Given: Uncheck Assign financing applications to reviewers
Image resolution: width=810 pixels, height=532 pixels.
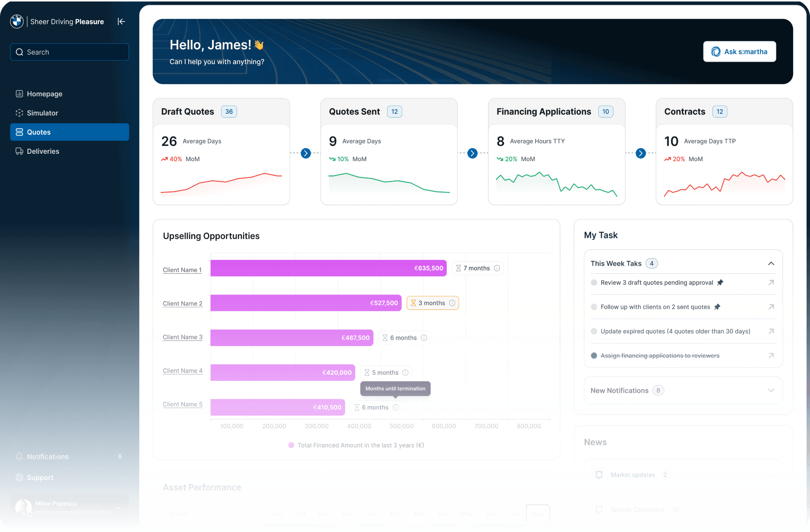Looking at the screenshot, I should tap(594, 355).
